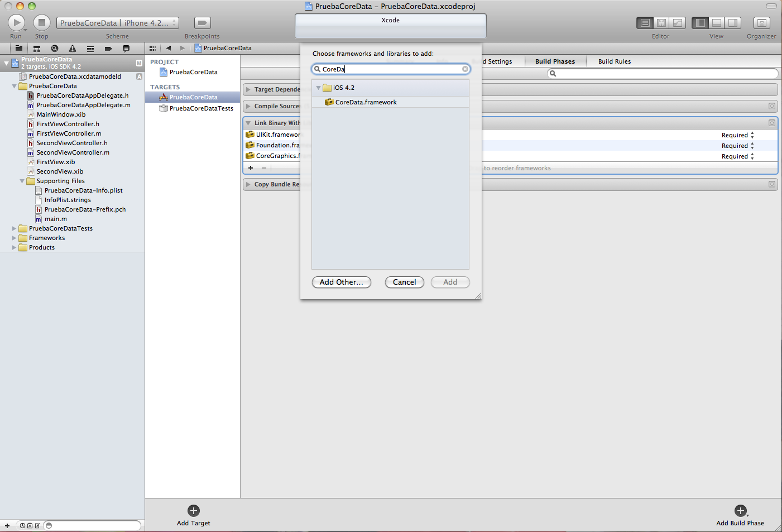Viewport: 782px width, 532px height.
Task: Click the Run button
Action: 16,22
